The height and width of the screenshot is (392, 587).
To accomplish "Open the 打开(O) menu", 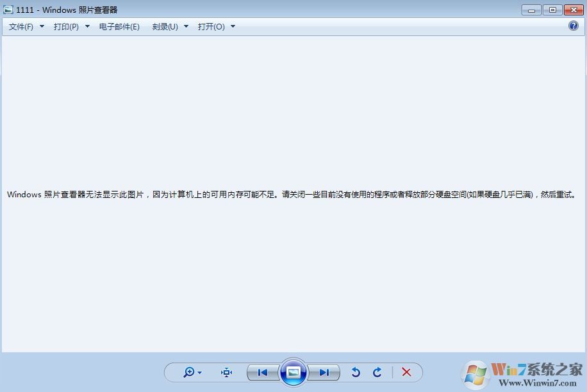I will coord(211,26).
